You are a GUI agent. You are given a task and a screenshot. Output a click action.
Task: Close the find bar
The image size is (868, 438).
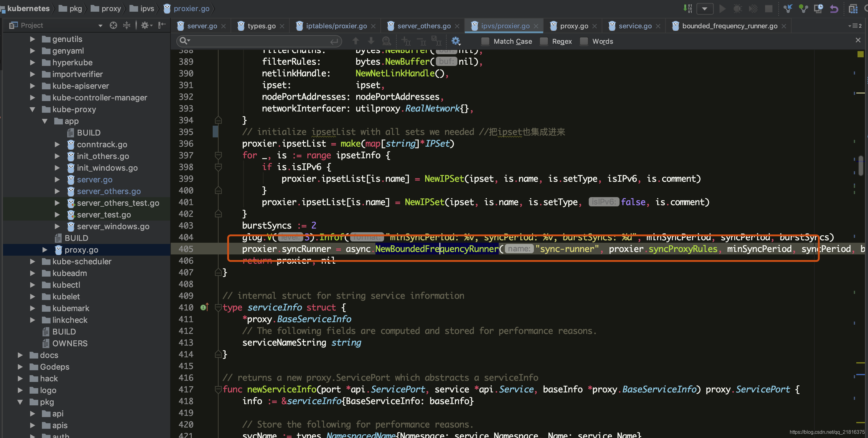(858, 40)
